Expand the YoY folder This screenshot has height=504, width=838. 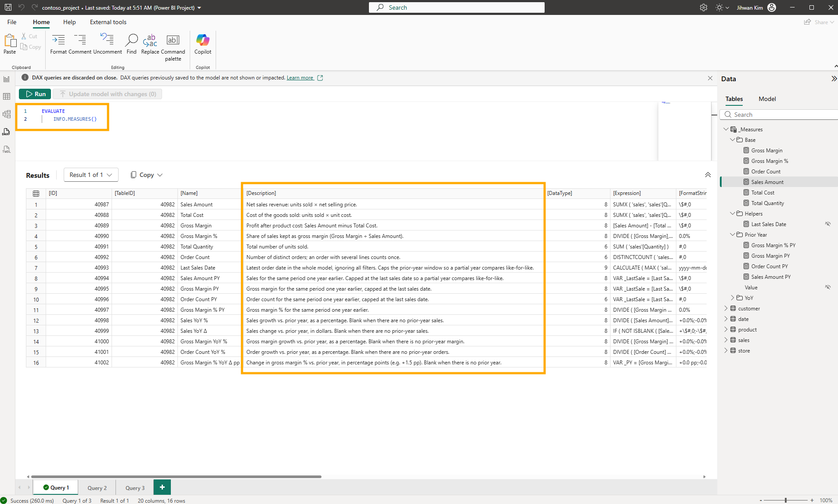[733, 298]
